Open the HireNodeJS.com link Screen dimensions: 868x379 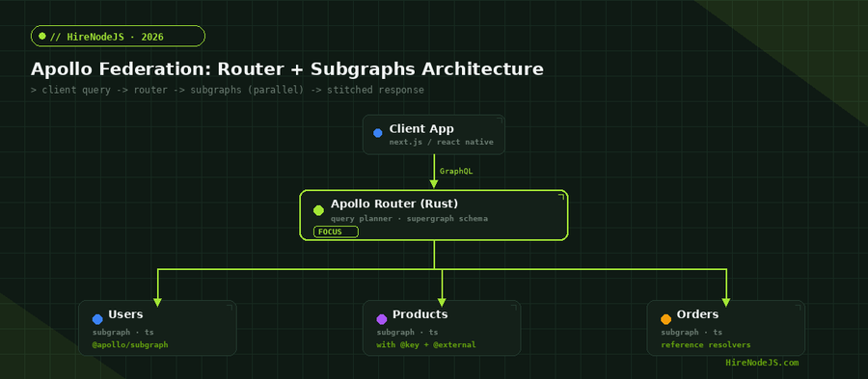coord(762,363)
